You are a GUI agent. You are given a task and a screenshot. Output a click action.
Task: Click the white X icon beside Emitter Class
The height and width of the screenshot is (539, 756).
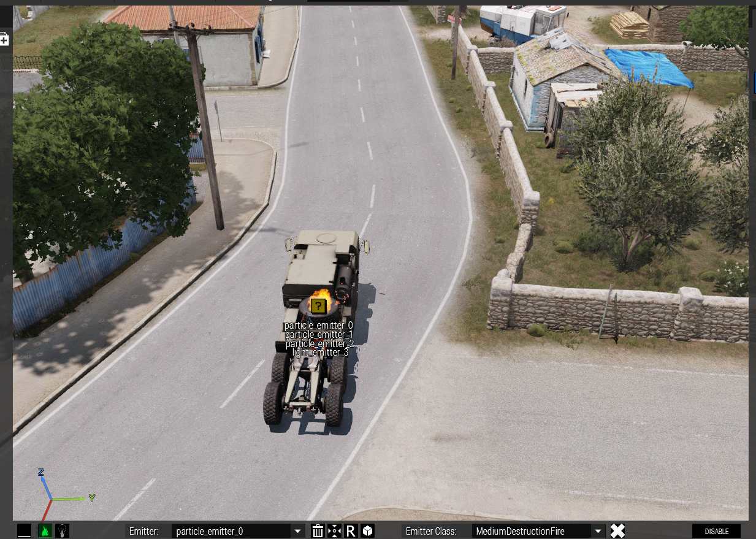[617, 531]
